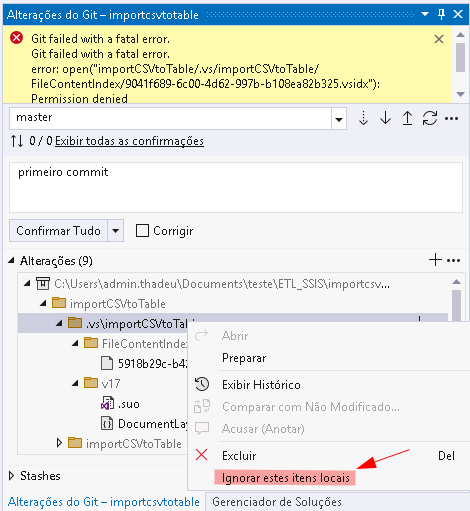Stage all changes with the plus icon
470x511 pixels.
pos(435,260)
